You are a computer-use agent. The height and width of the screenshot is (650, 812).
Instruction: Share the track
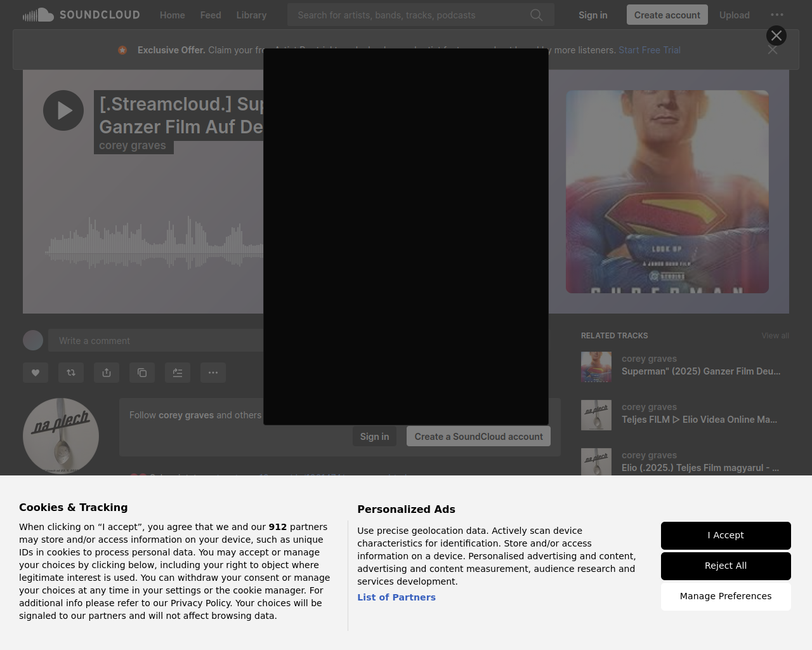107,373
